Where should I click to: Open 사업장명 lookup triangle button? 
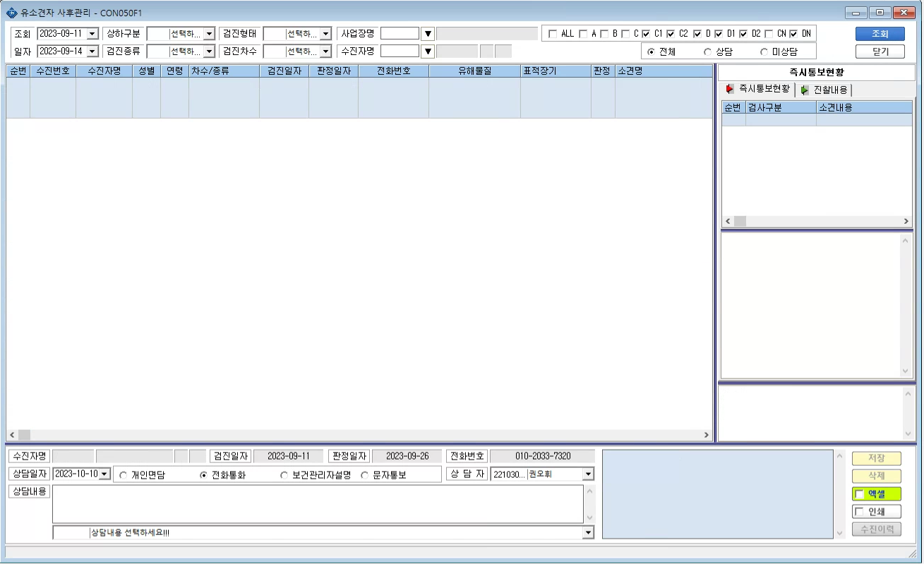click(x=428, y=33)
